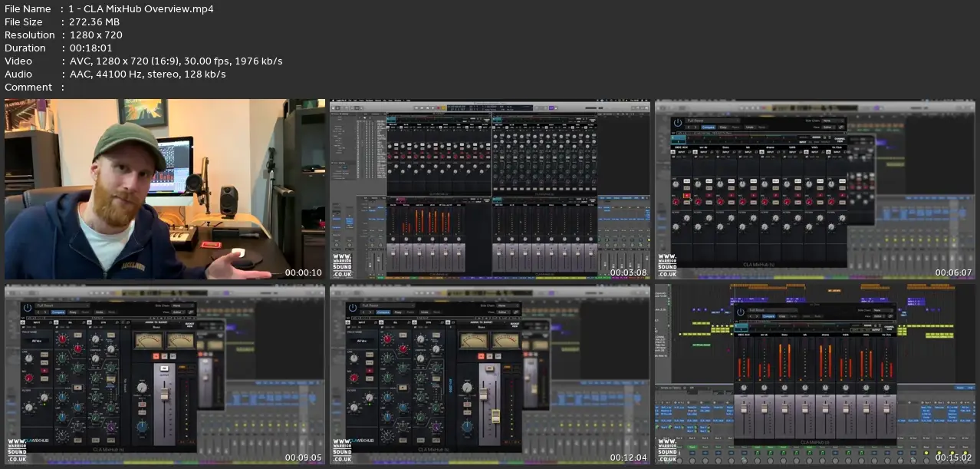The height and width of the screenshot is (469, 980).
Task: Click the audio details line starting "AAC, 44100 Hz"
Action: tap(147, 74)
